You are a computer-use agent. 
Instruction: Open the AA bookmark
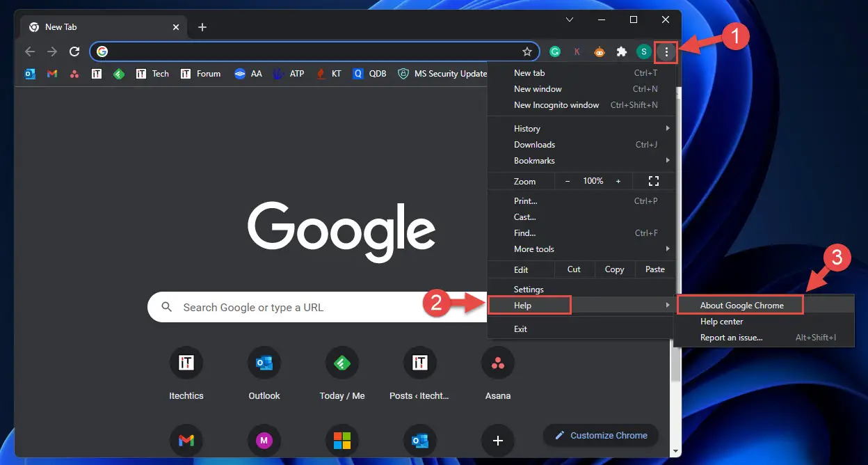248,74
